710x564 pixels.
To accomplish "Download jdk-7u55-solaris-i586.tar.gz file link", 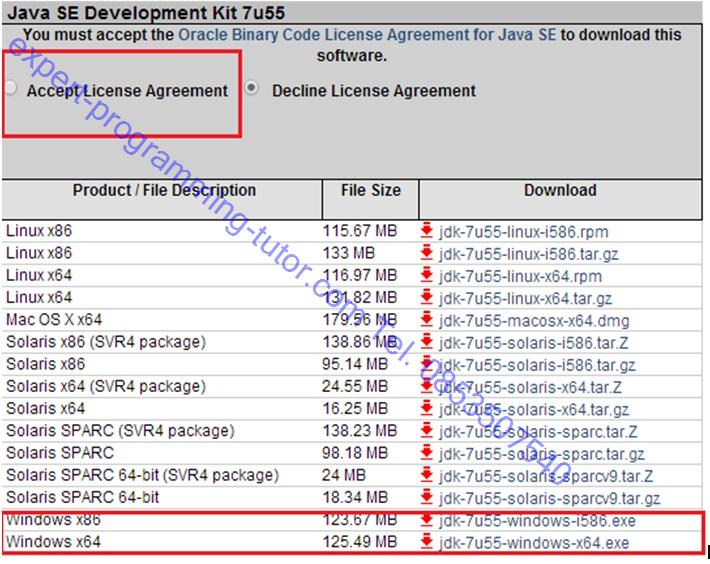I will 537,365.
